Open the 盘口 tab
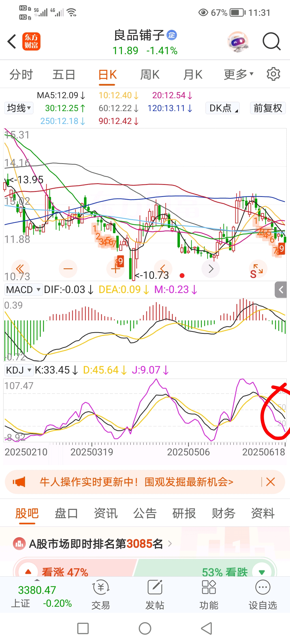290x644 pixels. pyautogui.click(x=66, y=513)
